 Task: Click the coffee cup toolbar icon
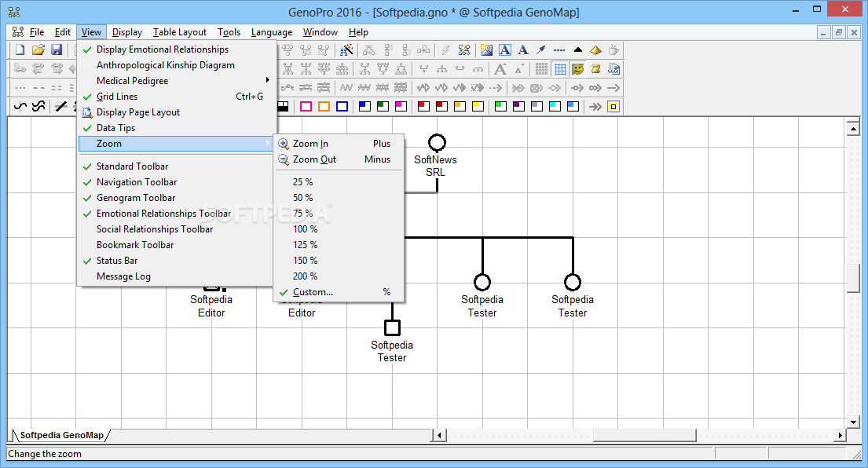(613, 50)
